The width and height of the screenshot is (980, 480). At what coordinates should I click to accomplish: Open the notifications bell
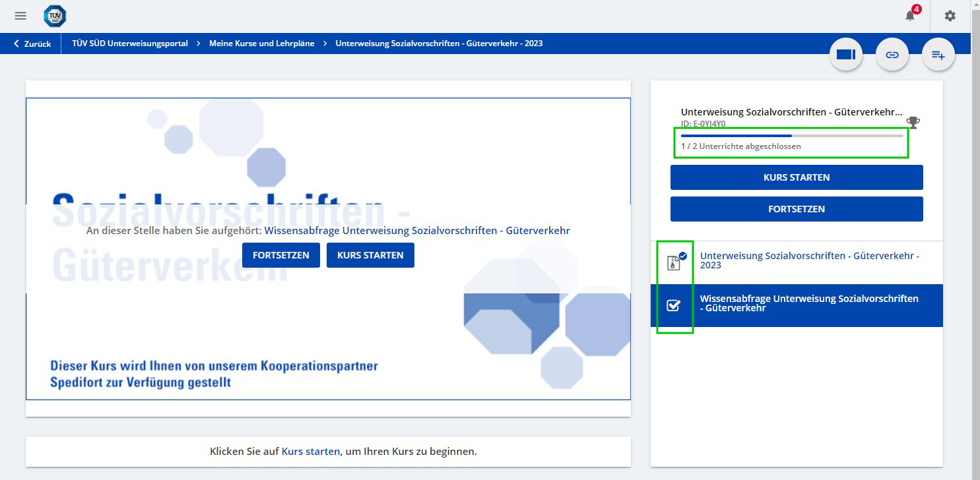pos(911,16)
